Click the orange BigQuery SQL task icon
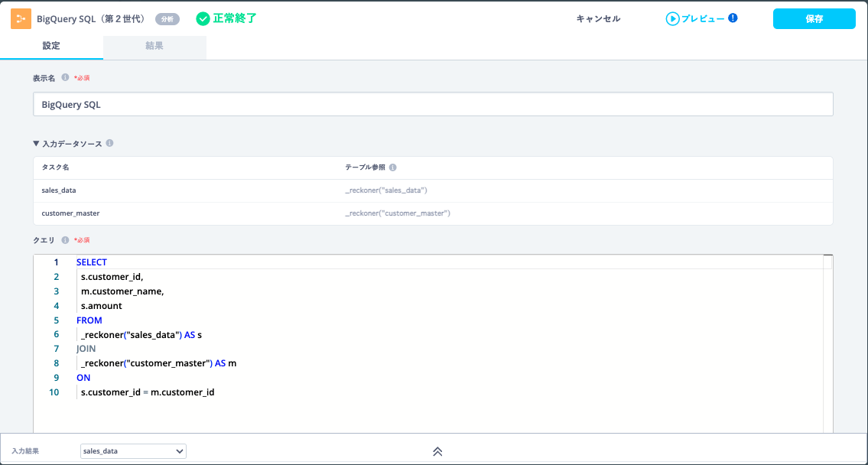The image size is (868, 465). coord(21,19)
